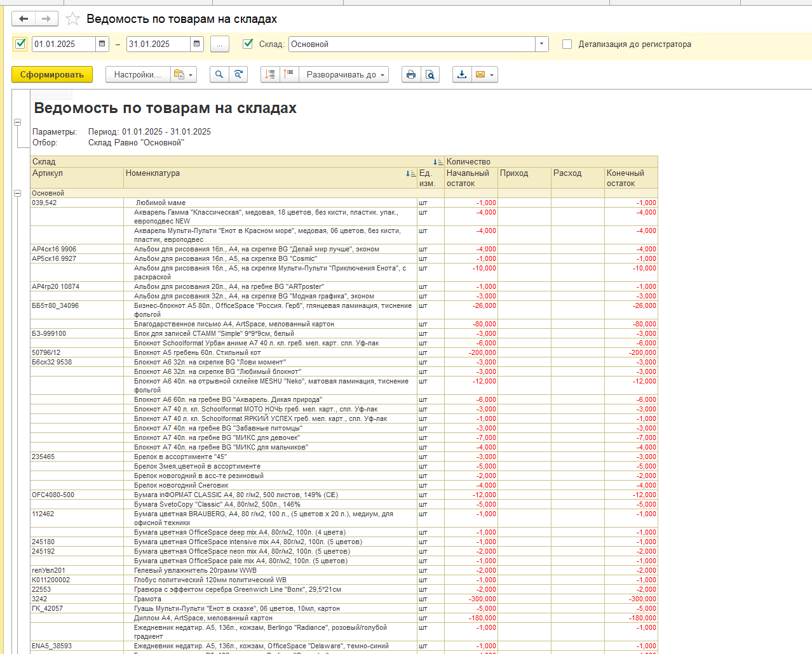
Task: Click the save report to file icon
Action: click(462, 74)
